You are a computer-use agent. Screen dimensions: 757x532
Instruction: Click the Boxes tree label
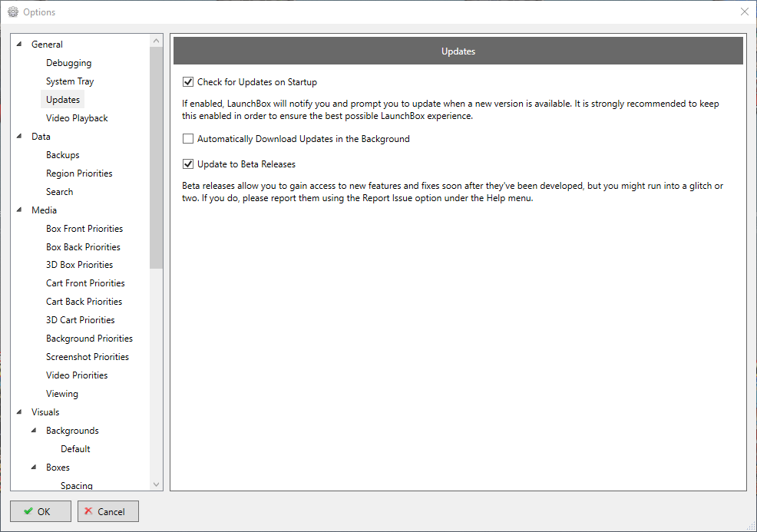point(58,468)
